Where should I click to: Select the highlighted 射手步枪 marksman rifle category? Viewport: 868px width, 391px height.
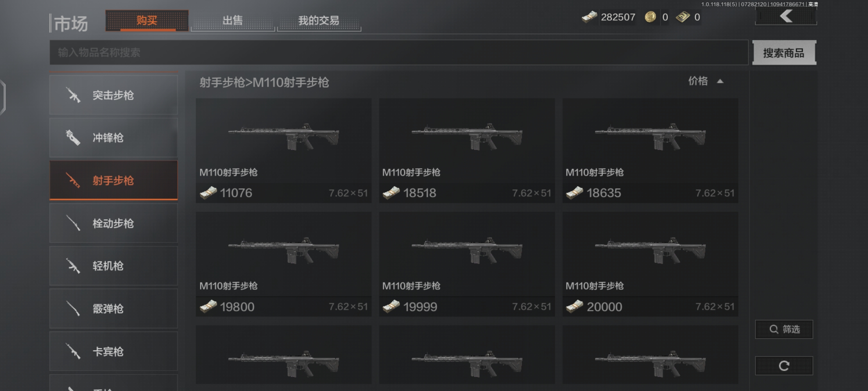click(x=114, y=180)
